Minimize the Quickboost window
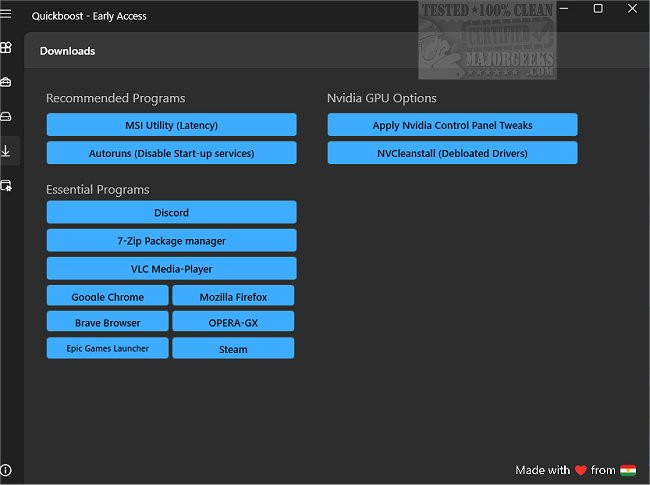The width and height of the screenshot is (650, 485). (x=564, y=8)
